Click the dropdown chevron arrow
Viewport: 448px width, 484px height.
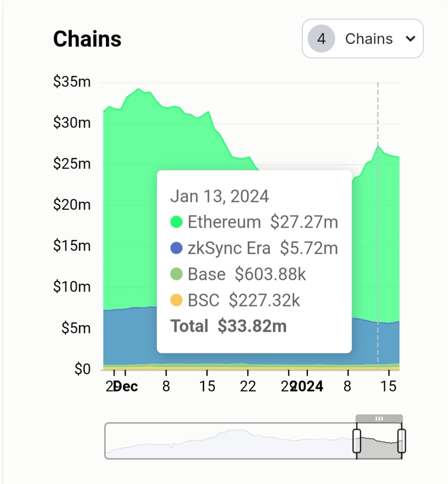click(x=410, y=39)
